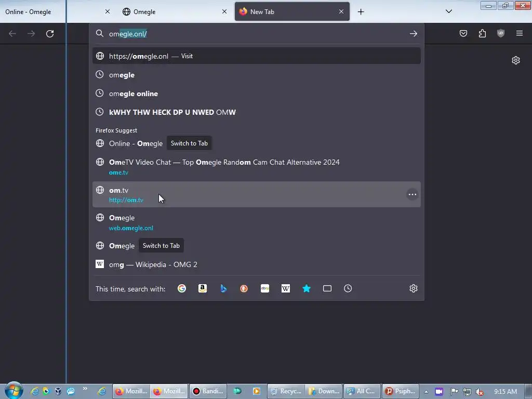Search with eBay this time
This screenshot has width=532, height=399.
(x=265, y=289)
